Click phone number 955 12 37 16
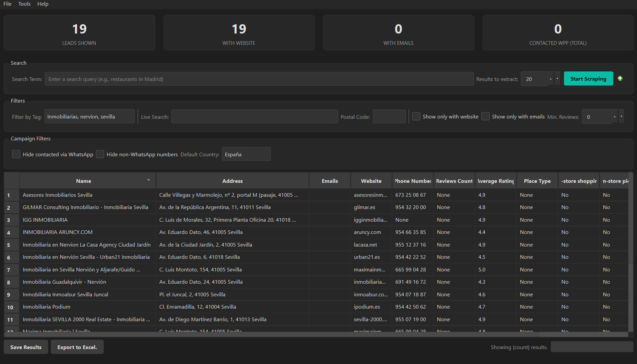The width and height of the screenshot is (637, 364). pyautogui.click(x=413, y=245)
